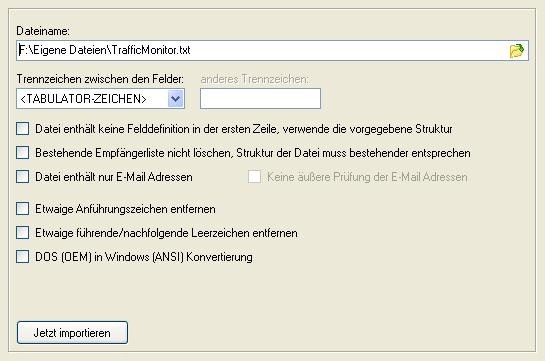The image size is (545, 361).
Task: Enable 'Etwaige Anführungszeichen entfernen' checkbox
Action: 23,209
